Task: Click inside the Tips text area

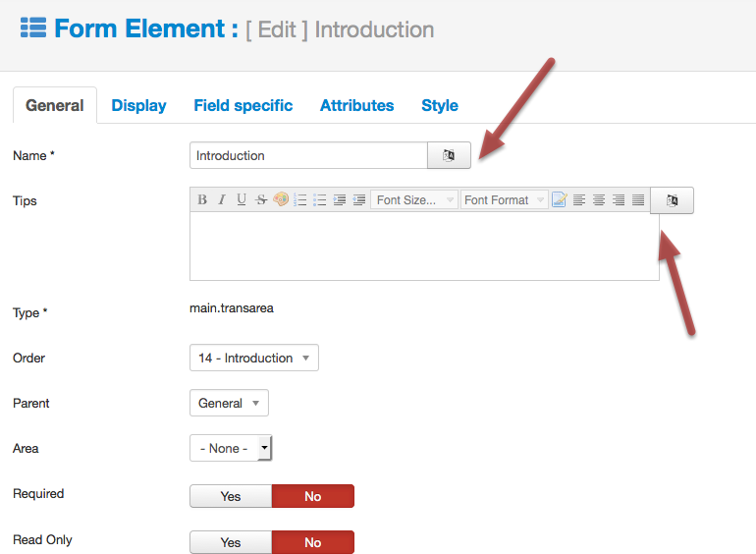Action: 424,247
